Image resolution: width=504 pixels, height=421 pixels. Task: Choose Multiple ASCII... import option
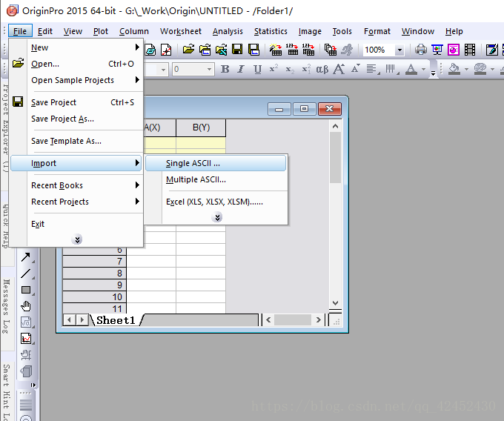[216, 179]
